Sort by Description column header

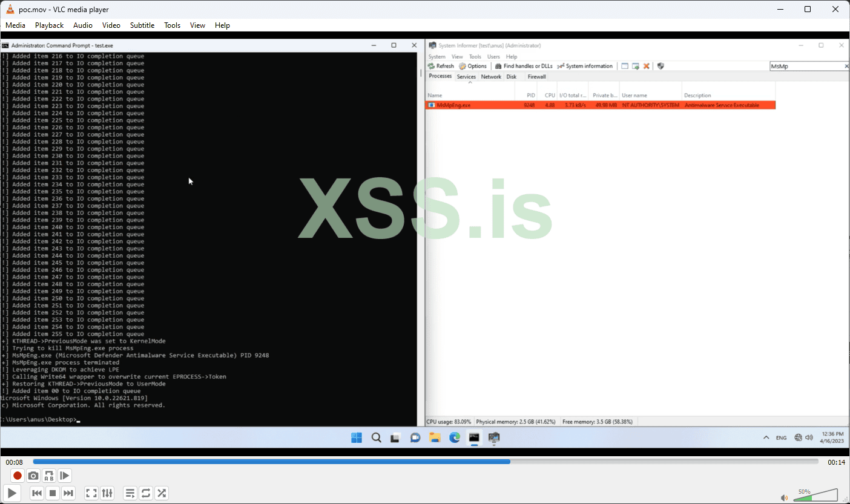pos(728,96)
